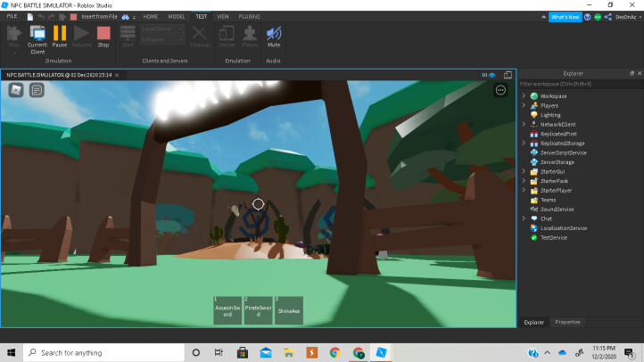Expand the NetworkClient tree node
The height and width of the screenshot is (362, 644).
pos(524,124)
